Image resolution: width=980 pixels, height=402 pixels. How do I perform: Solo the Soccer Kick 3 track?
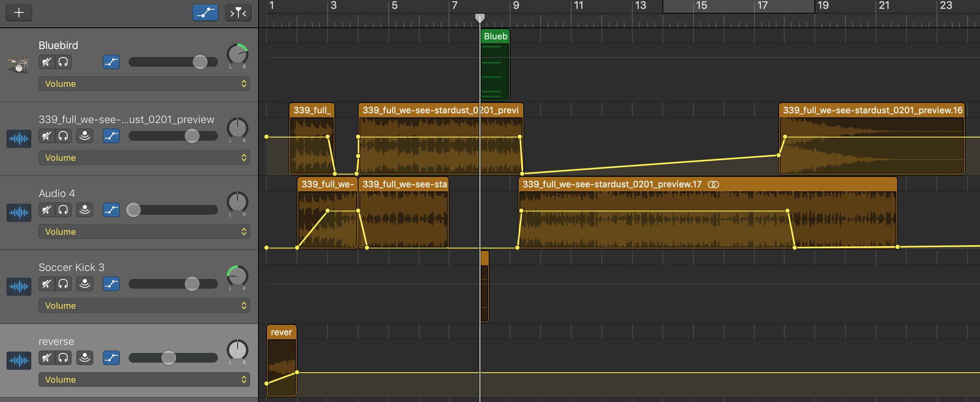63,284
